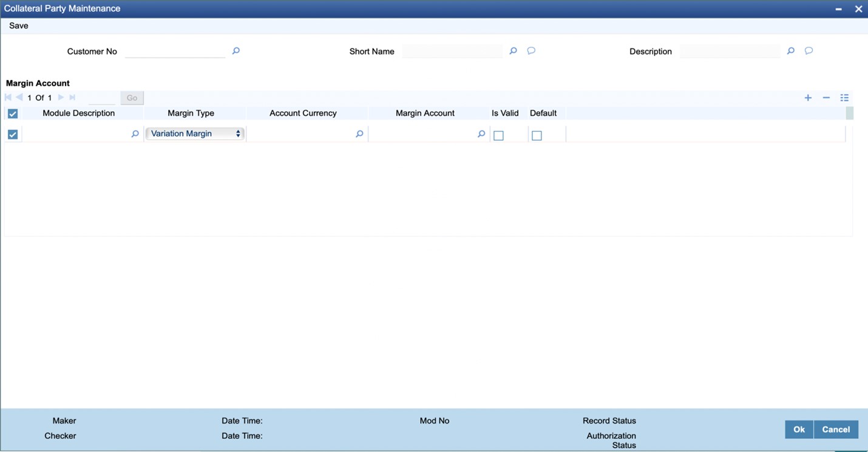This screenshot has width=868, height=452.
Task: Open the Short Name comment popup
Action: point(531,51)
